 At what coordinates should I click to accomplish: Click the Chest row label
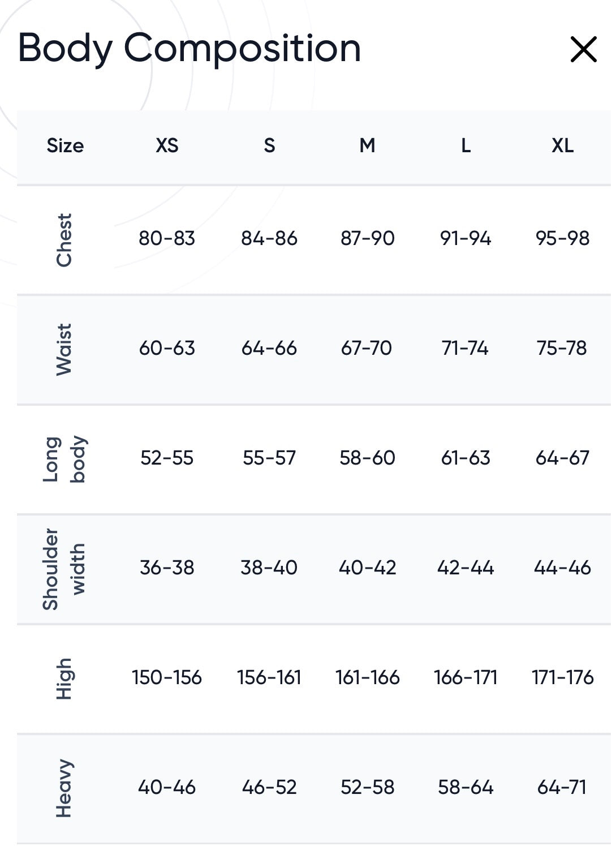click(x=64, y=239)
